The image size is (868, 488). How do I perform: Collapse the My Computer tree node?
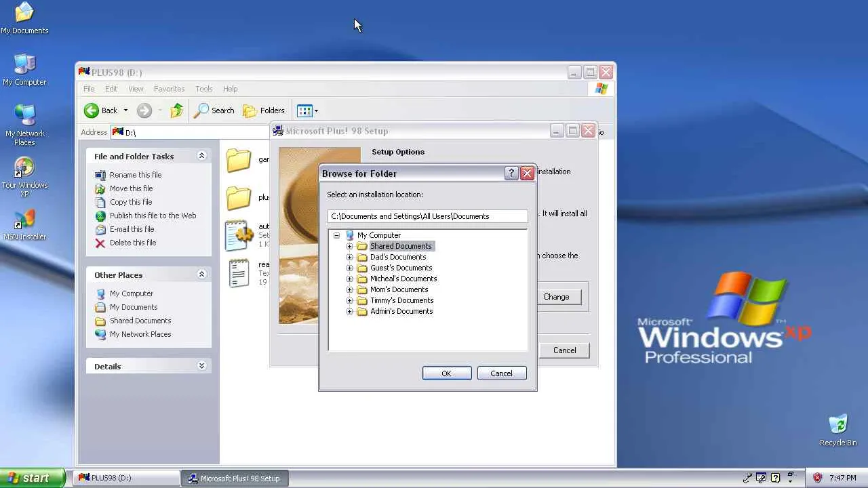[x=336, y=235]
